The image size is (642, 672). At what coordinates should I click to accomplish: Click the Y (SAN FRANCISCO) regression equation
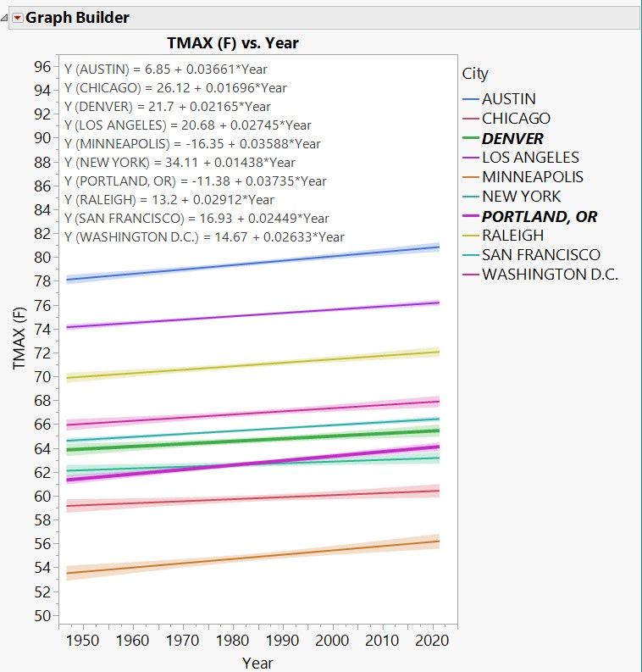[x=196, y=218]
